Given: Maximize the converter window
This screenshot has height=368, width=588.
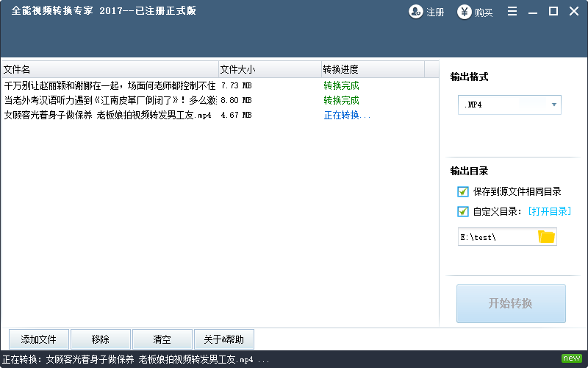Looking at the screenshot, I should (553, 11).
